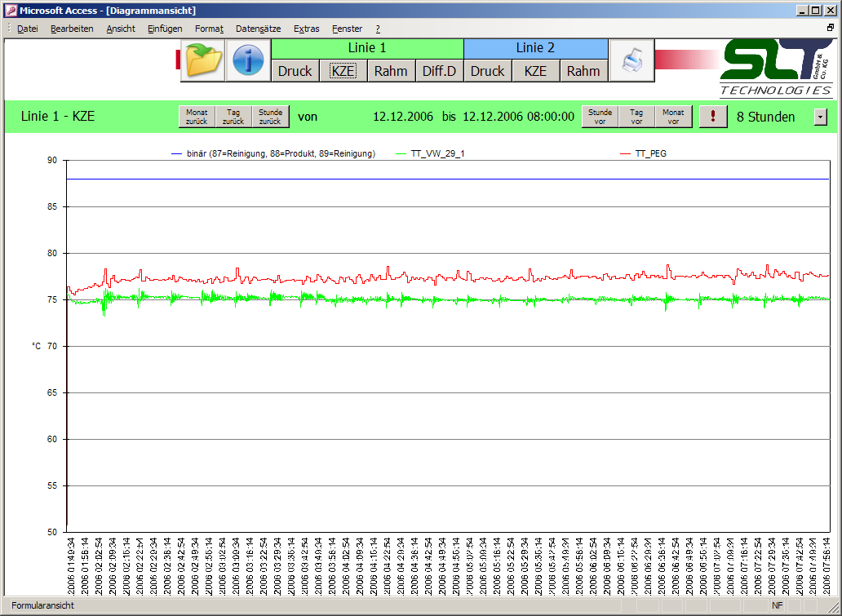The height and width of the screenshot is (616, 842).
Task: Click the blue info icon
Action: [x=248, y=60]
